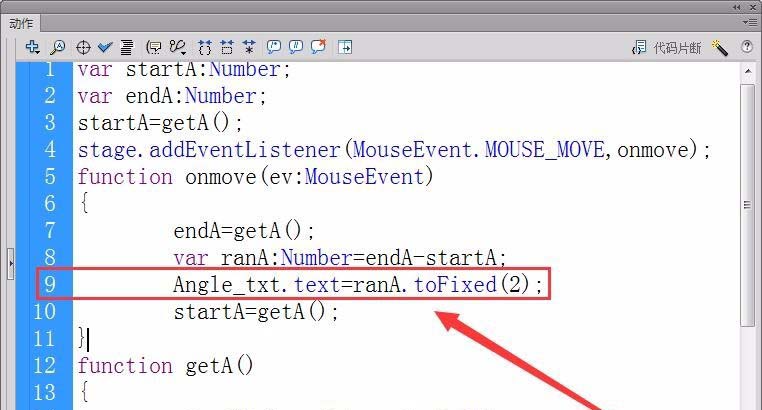Click the insert target path crosshair icon
Screen dimensions: 762x410
pyautogui.click(x=83, y=48)
